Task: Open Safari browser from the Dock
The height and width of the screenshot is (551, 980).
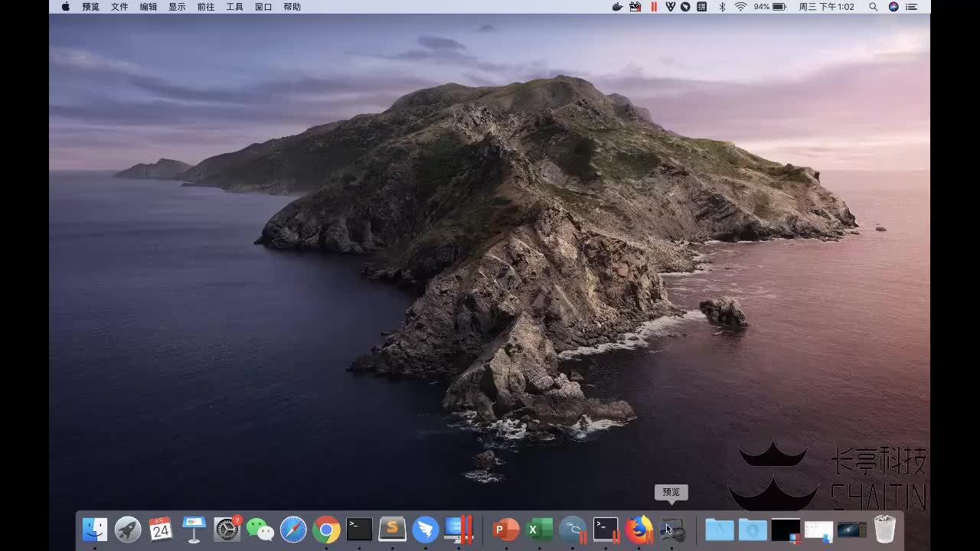Action: click(x=293, y=529)
